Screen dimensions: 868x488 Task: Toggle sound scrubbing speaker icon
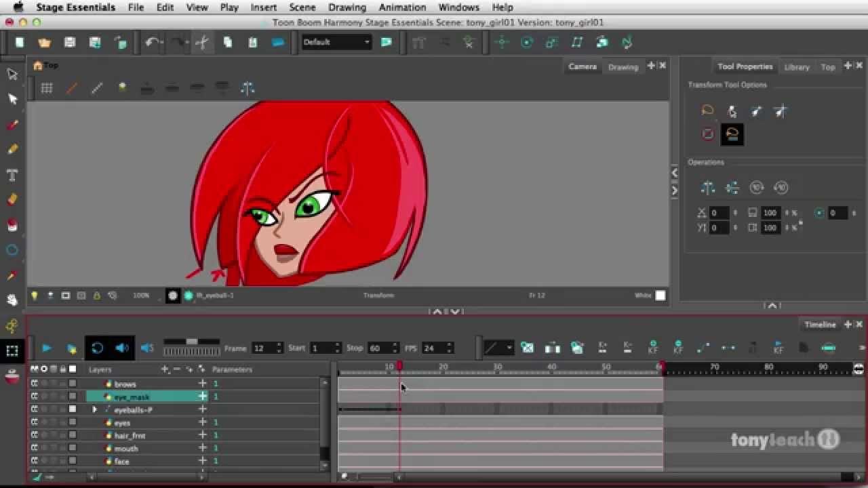coord(147,348)
